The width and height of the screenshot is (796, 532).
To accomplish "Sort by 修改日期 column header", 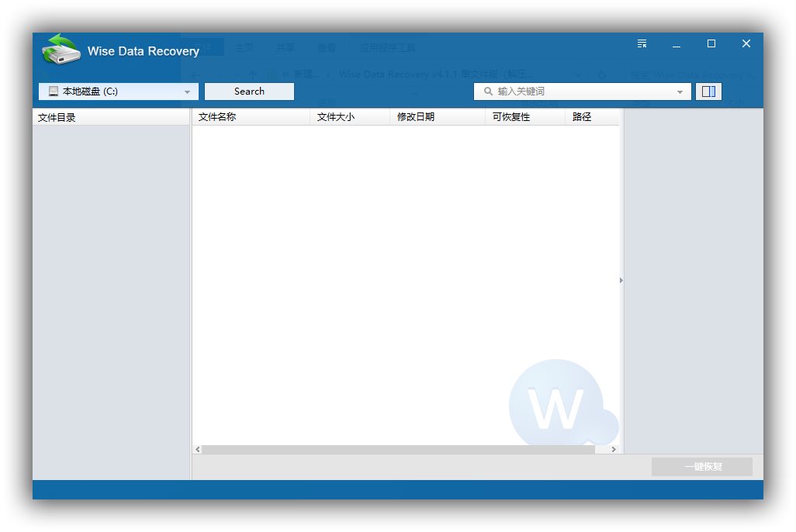I will [437, 117].
